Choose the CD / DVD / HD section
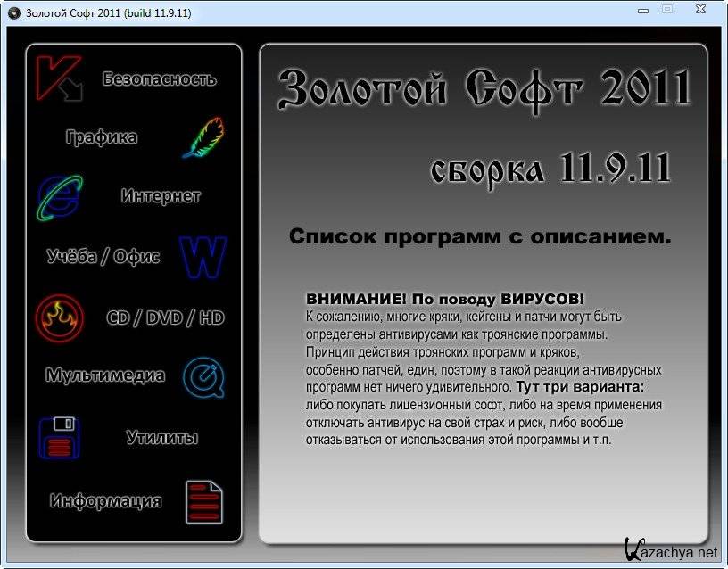 pos(165,317)
